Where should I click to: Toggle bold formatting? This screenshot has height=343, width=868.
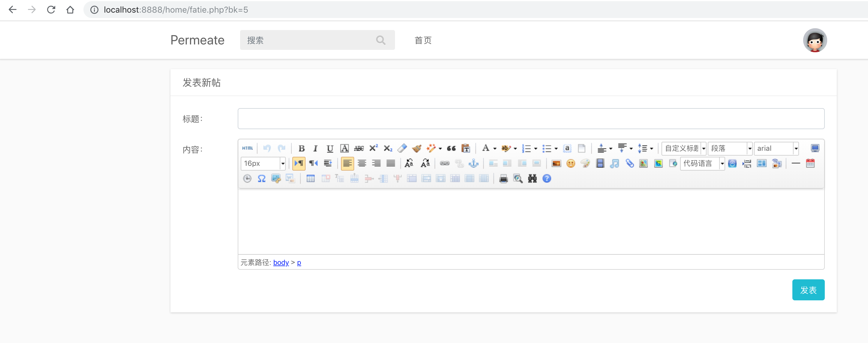point(301,148)
